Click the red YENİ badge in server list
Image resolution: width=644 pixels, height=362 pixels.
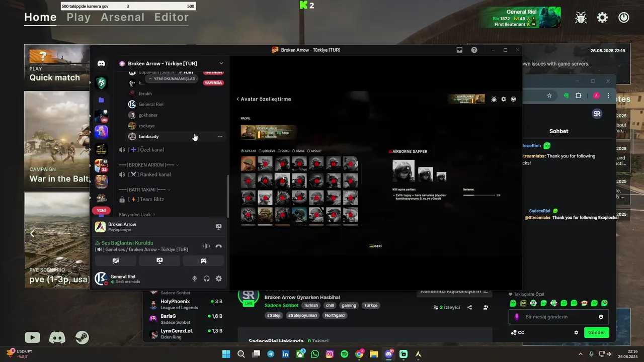tap(101, 211)
